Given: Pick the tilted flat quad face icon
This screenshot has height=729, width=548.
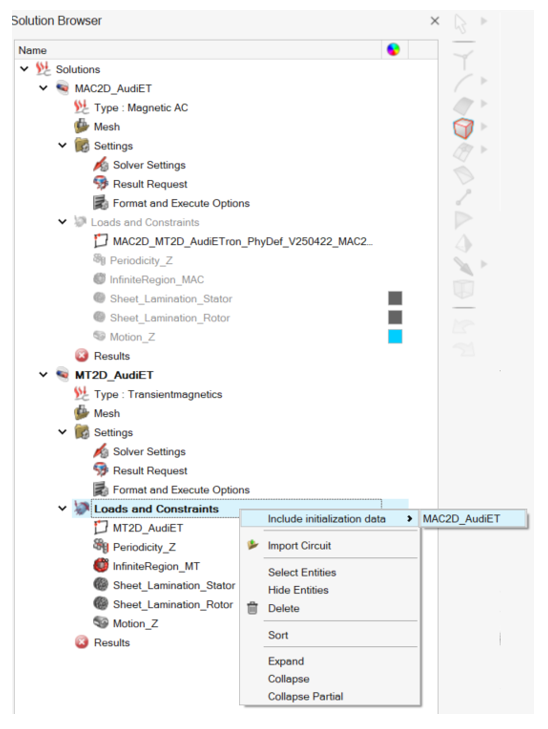Looking at the screenshot, I should coord(463,175).
